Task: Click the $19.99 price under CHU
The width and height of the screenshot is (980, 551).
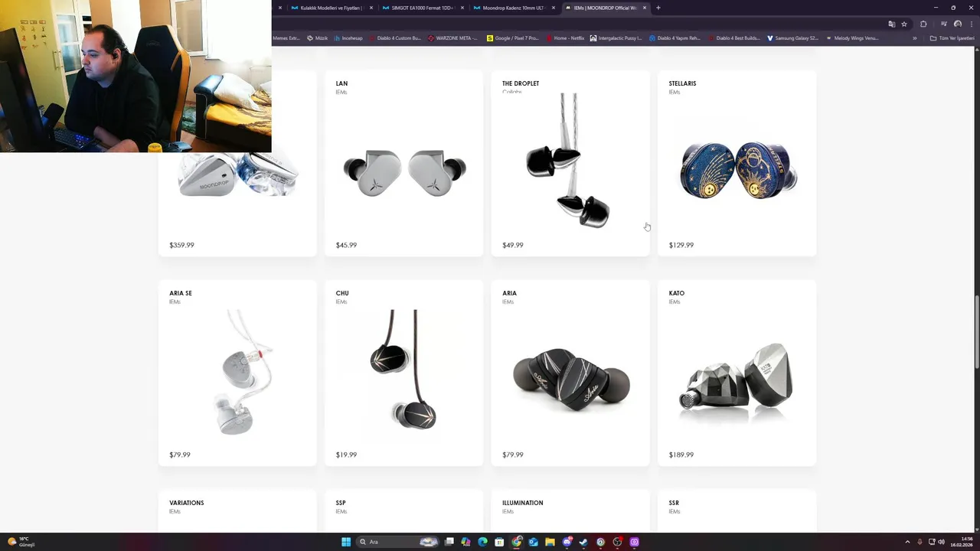Action: pyautogui.click(x=346, y=455)
